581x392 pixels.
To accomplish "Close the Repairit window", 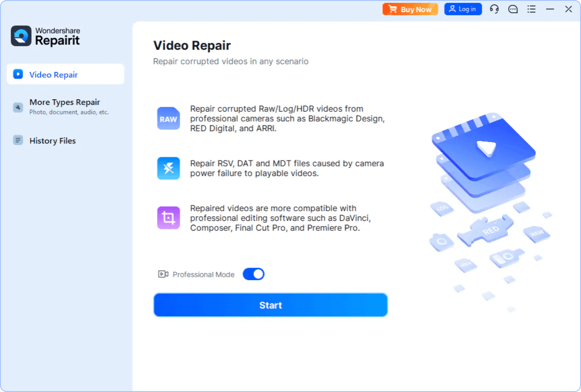I will click(568, 9).
